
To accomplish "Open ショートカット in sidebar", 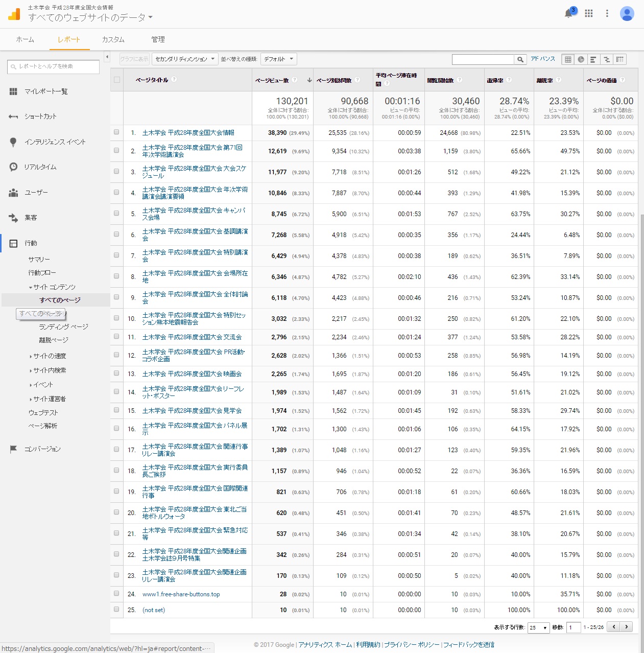I will (40, 116).
